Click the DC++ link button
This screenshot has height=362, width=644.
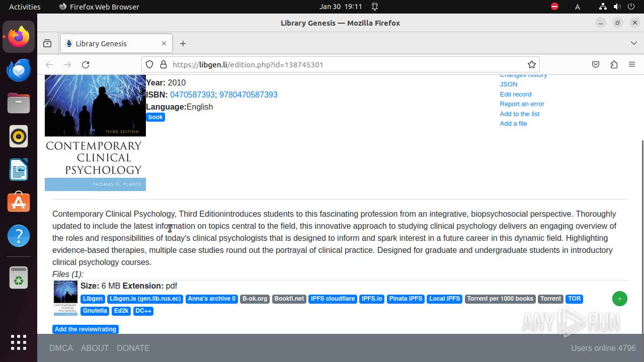pos(143,311)
